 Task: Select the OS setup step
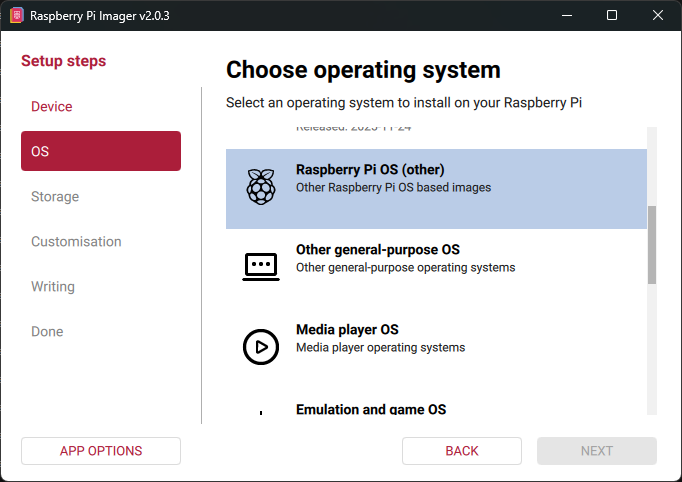[x=101, y=151]
